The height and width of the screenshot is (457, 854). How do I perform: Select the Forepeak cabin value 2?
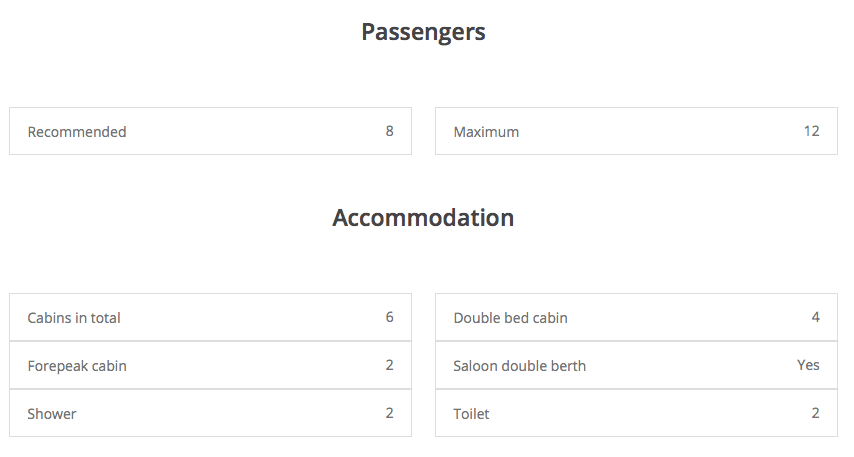389,365
